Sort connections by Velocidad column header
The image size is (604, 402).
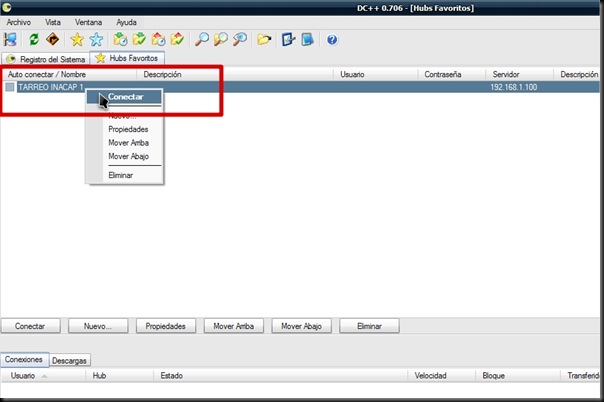click(441, 375)
